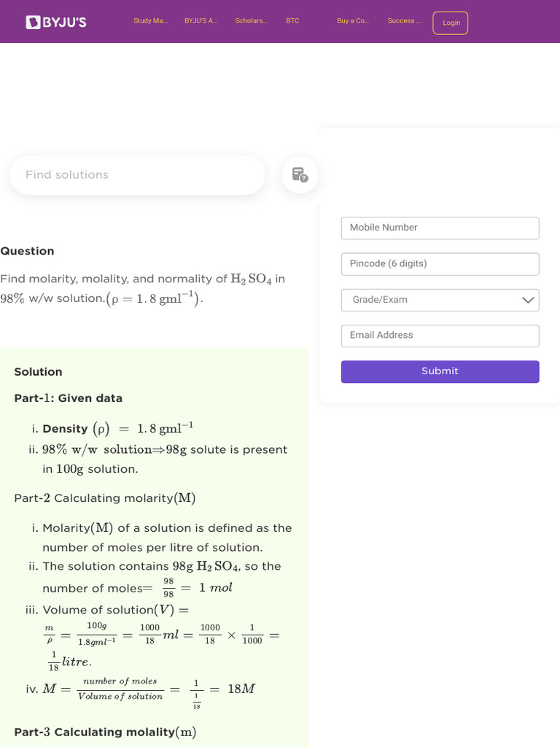The width and height of the screenshot is (560, 747).
Task: Submit the contact form
Action: click(x=440, y=371)
